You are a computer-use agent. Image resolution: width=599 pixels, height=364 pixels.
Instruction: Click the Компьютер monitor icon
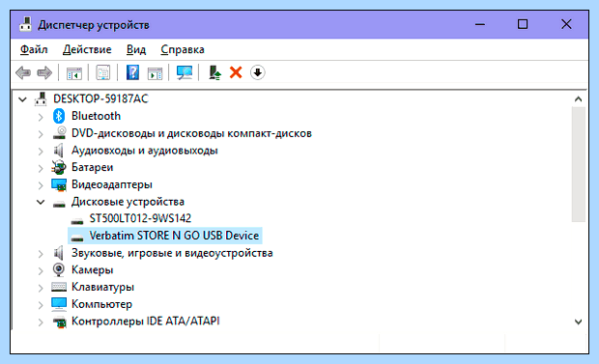click(x=59, y=304)
